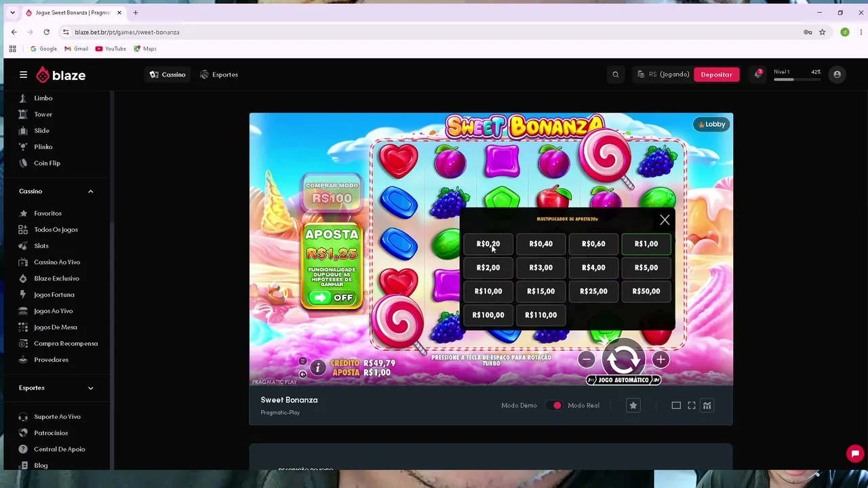Screen dimensions: 868x488
Task: Open the site search magnifier
Action: point(616,75)
